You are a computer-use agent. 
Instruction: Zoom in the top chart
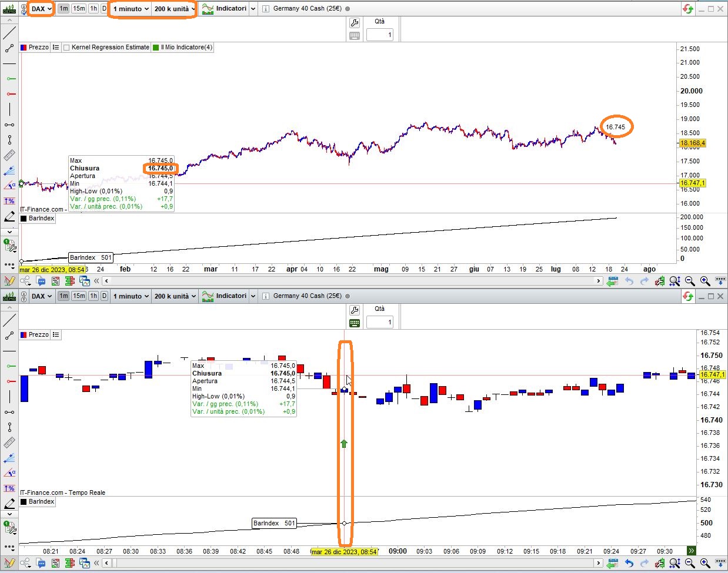[x=705, y=281]
